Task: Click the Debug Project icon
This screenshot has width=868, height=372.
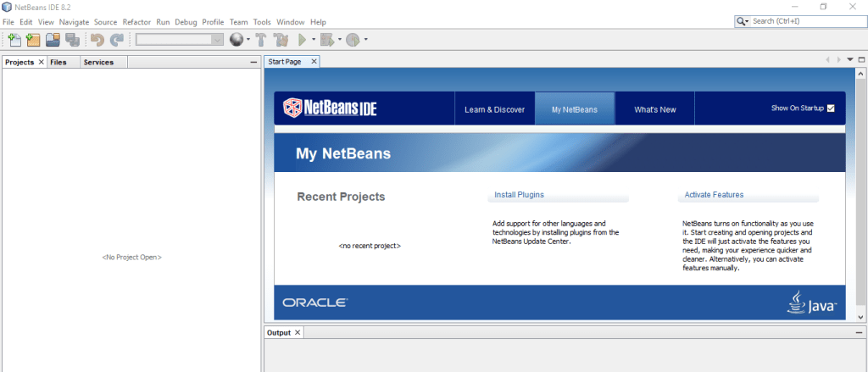Action: coord(328,40)
